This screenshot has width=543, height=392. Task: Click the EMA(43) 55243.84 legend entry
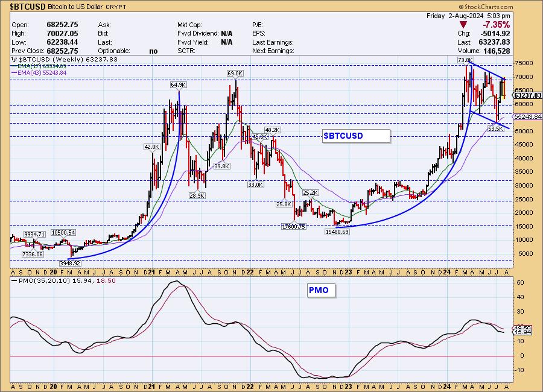(x=39, y=73)
